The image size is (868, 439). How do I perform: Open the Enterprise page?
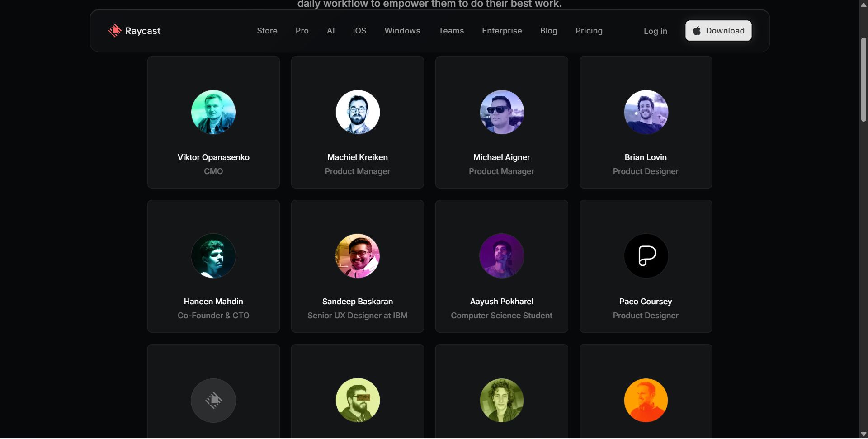(502, 31)
